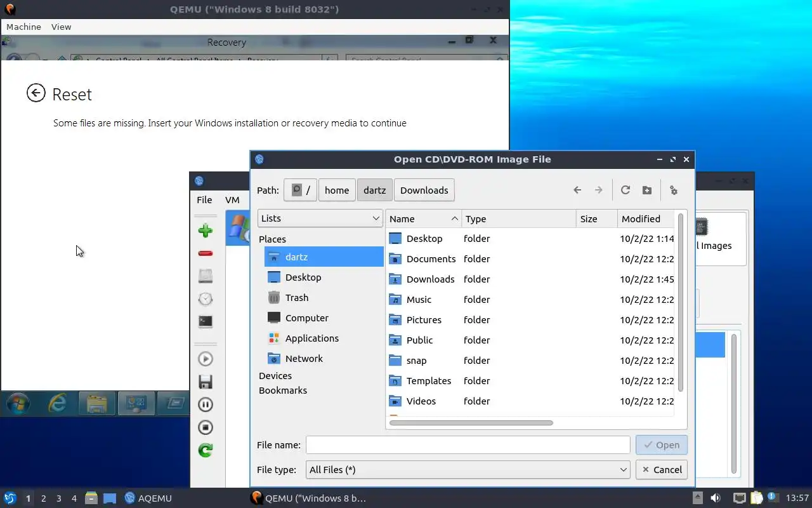
Task: Click the Bookmarks section header
Action: (283, 390)
